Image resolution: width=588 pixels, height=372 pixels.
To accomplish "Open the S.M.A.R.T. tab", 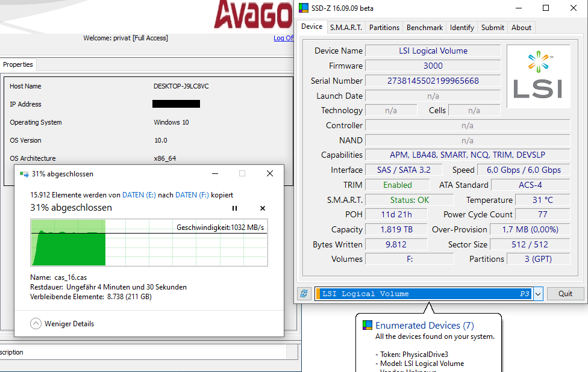I will click(346, 28).
